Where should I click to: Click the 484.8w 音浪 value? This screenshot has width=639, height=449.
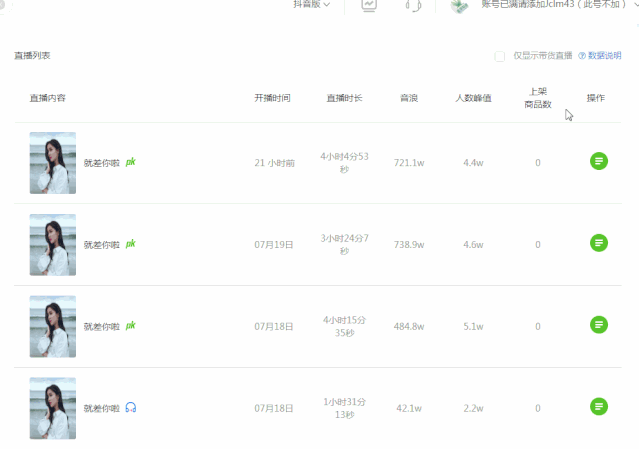tap(409, 327)
